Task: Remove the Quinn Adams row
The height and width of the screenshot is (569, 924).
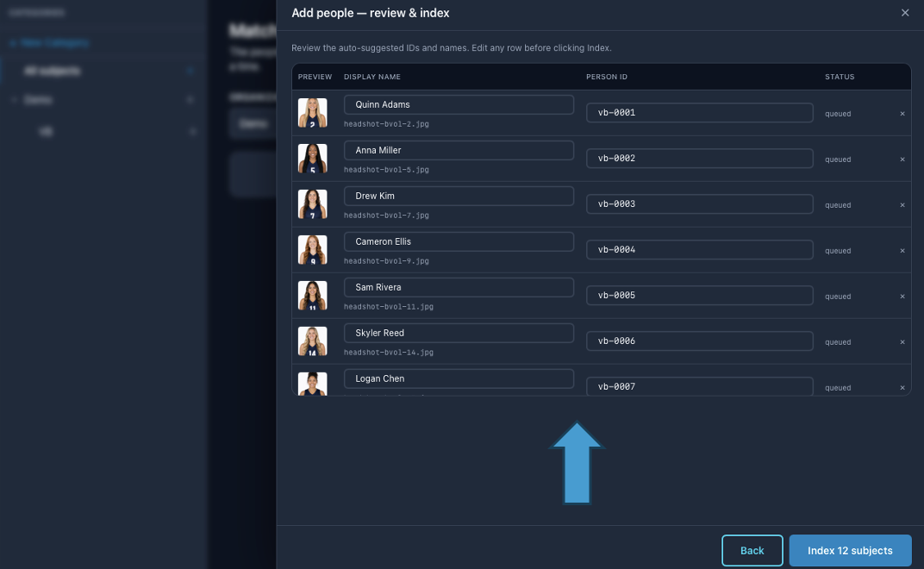Action: click(902, 114)
